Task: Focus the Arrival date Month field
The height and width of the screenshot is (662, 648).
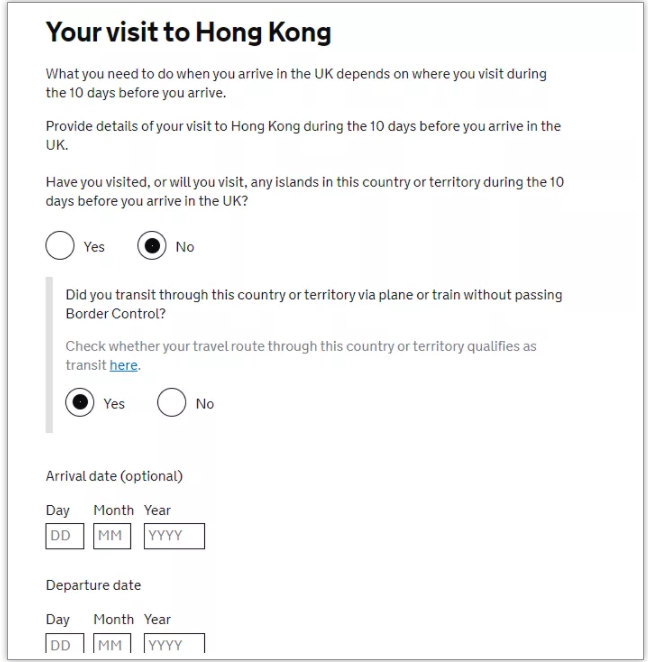Action: 112,536
